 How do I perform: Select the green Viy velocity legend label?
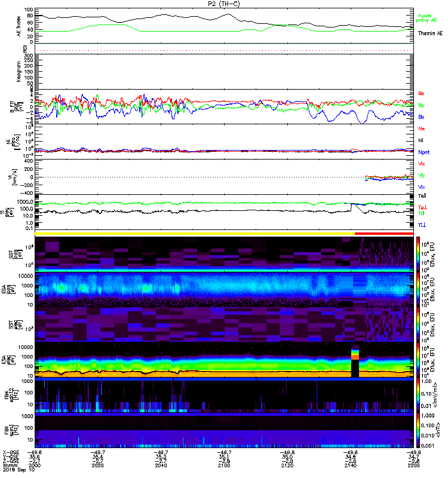pyautogui.click(x=422, y=175)
